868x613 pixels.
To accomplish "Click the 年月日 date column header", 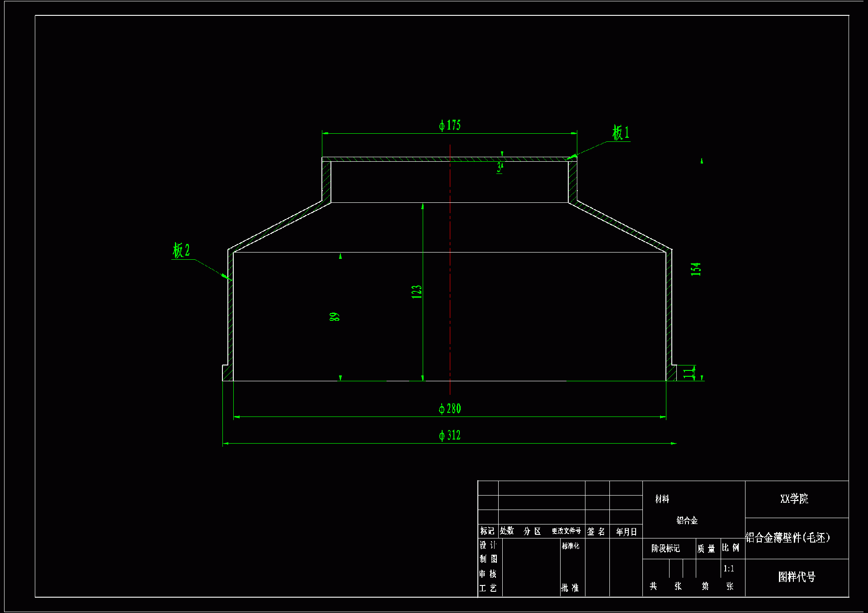I will [x=626, y=532].
